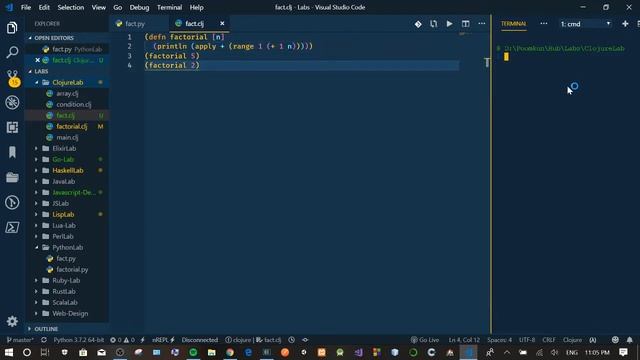Split the editor with the split icon

(465, 24)
